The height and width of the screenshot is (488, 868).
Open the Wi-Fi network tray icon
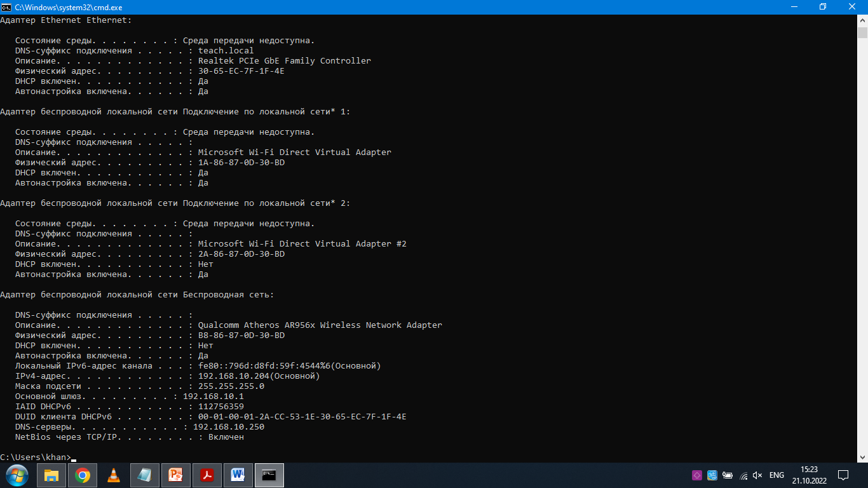(x=743, y=475)
